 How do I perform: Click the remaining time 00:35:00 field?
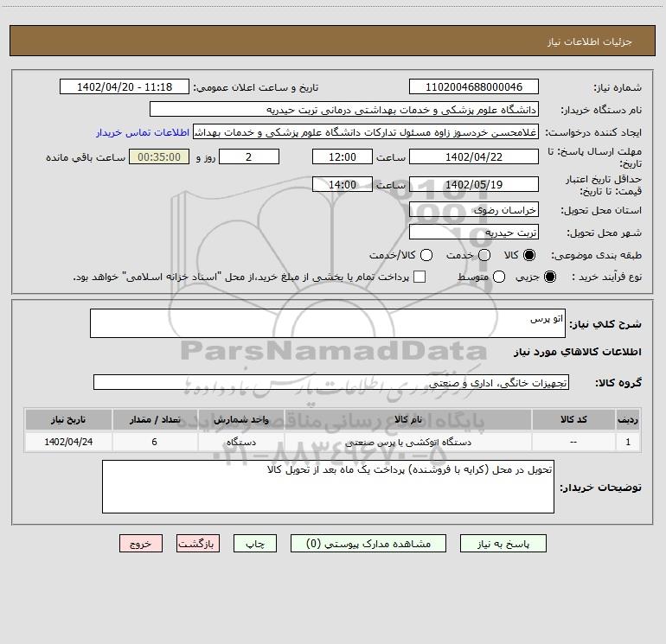159,156
